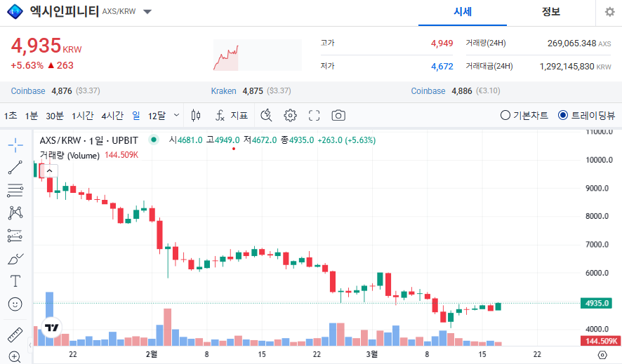The height and width of the screenshot is (364, 622).
Task: Collapse the drawing toolbar side arrow
Action: tap(29, 345)
